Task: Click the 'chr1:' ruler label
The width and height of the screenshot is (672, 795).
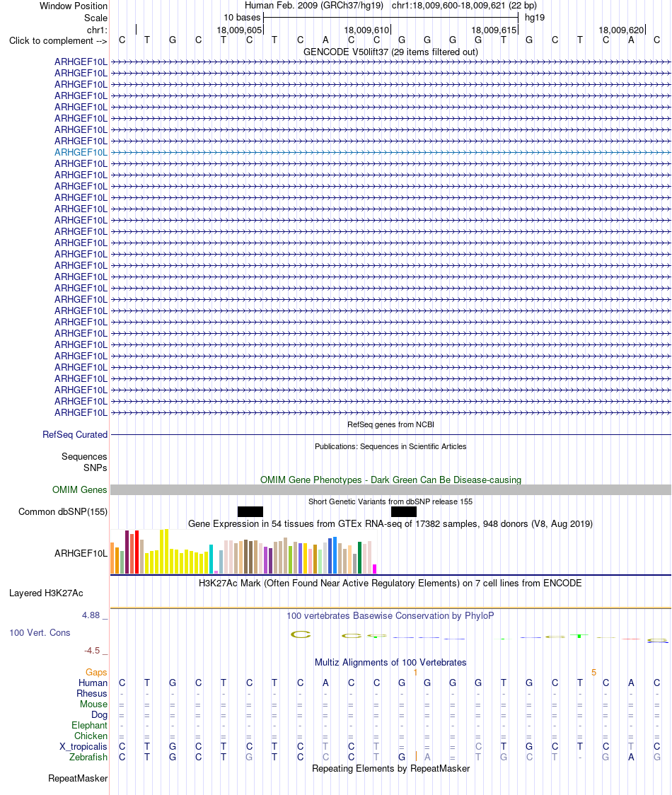Action: [97, 30]
